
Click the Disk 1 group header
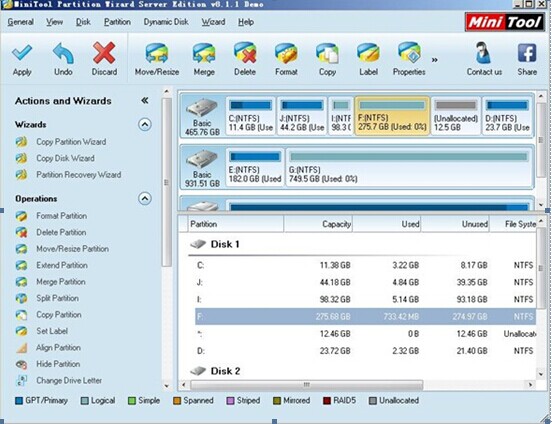pos(215,244)
